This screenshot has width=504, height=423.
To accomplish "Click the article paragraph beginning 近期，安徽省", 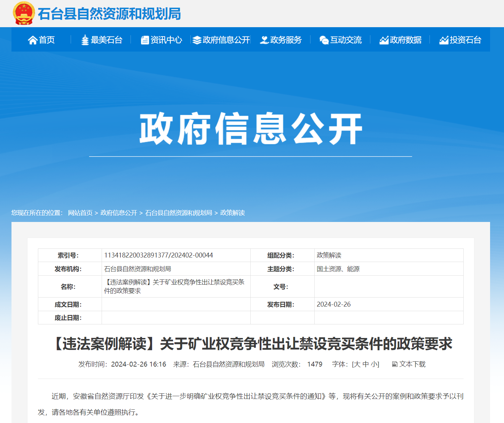I will pos(251,404).
